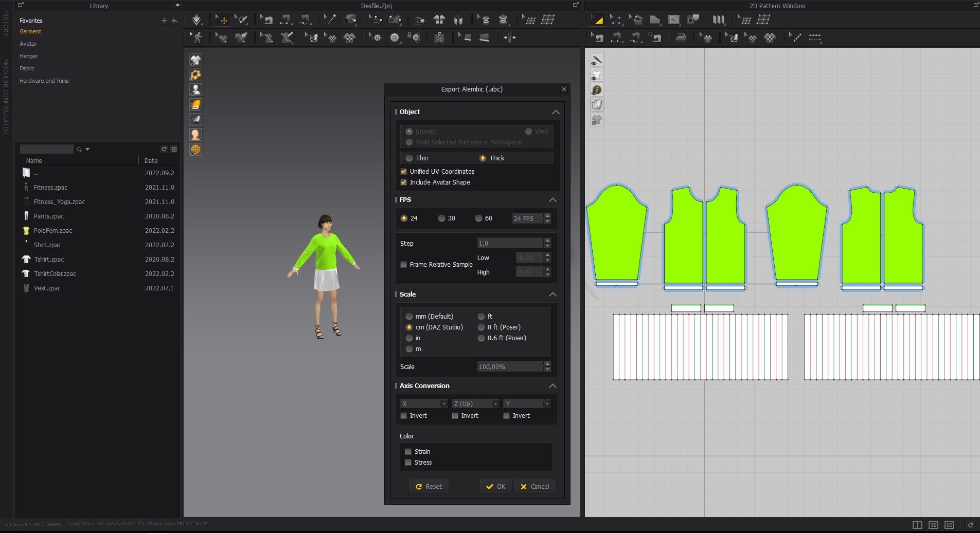Viewport: 980px width, 534px height.
Task: Open the Hardware and Trims category
Action: point(44,81)
